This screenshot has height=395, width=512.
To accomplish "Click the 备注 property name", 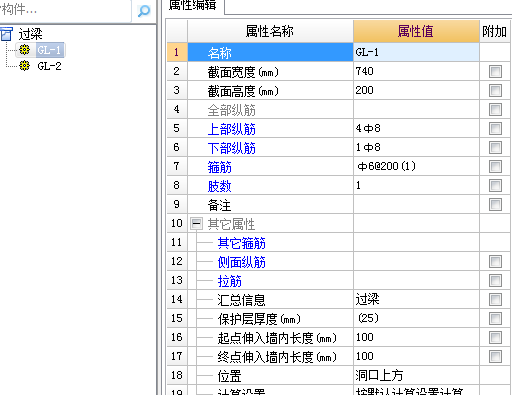I will 219,205.
